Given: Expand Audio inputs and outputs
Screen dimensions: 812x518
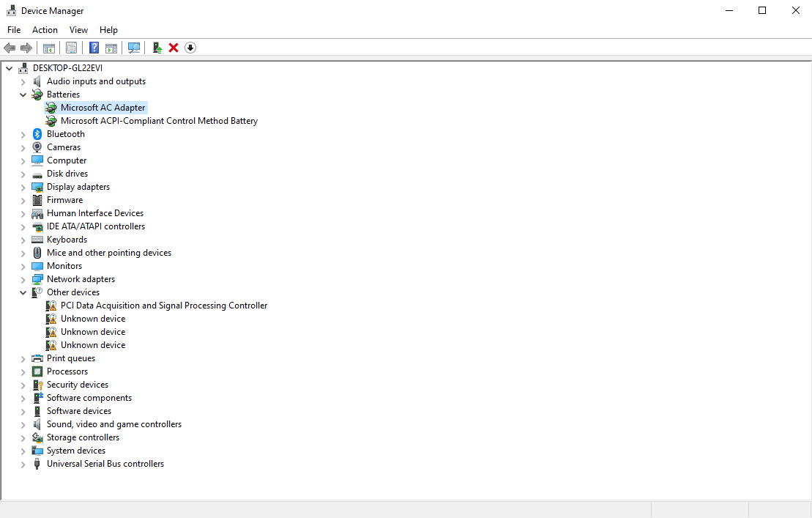Looking at the screenshot, I should [23, 82].
